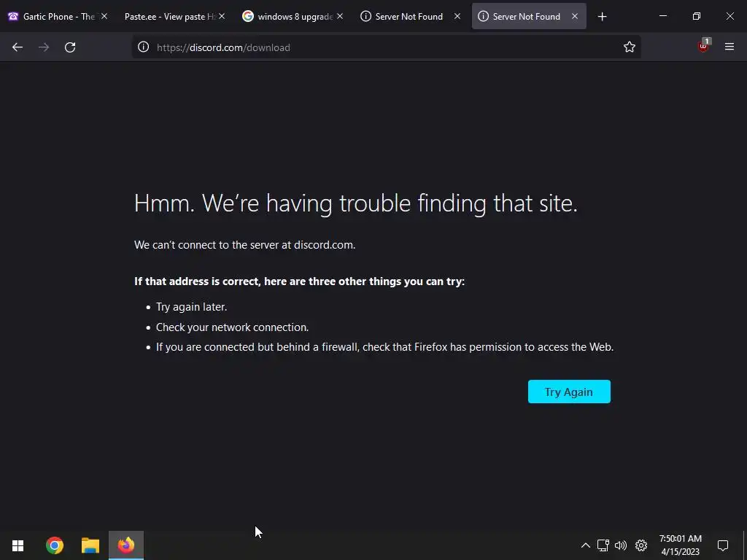This screenshot has width=747, height=560.
Task: Click text 'We can't connect to the server at discord.com.'
Action: 245,245
